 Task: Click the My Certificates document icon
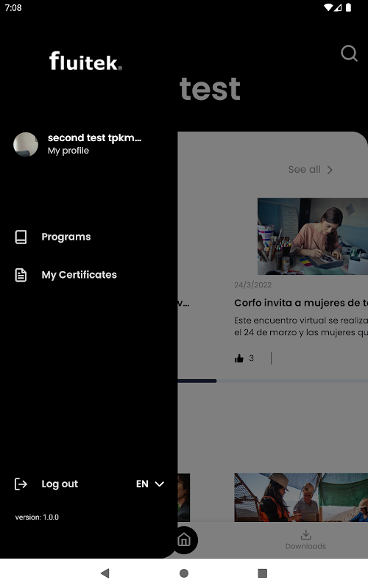pos(21,275)
